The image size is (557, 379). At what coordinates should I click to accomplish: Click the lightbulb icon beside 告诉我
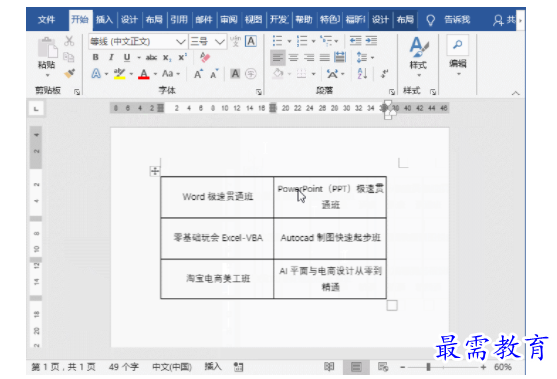click(430, 20)
